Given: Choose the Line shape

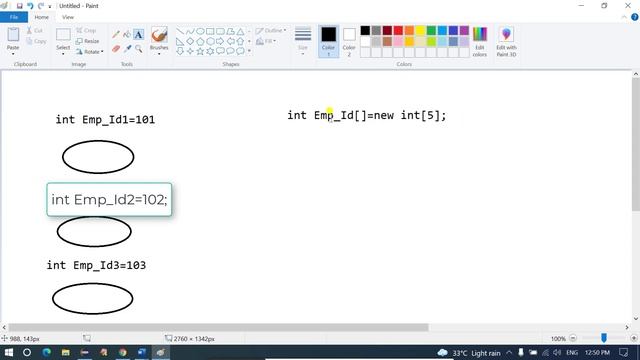Looking at the screenshot, I should pos(180,31).
